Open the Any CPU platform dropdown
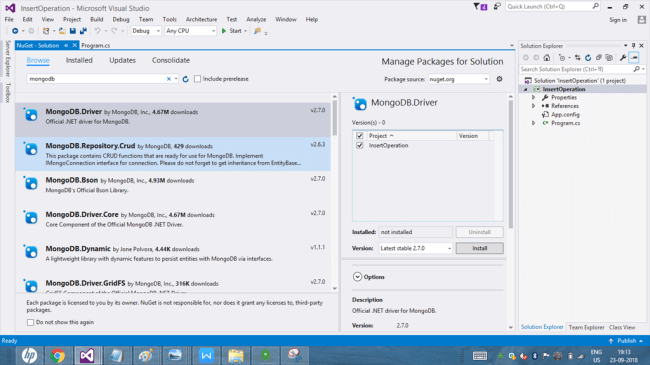Image resolution: width=650 pixels, height=365 pixels. pyautogui.click(x=190, y=31)
